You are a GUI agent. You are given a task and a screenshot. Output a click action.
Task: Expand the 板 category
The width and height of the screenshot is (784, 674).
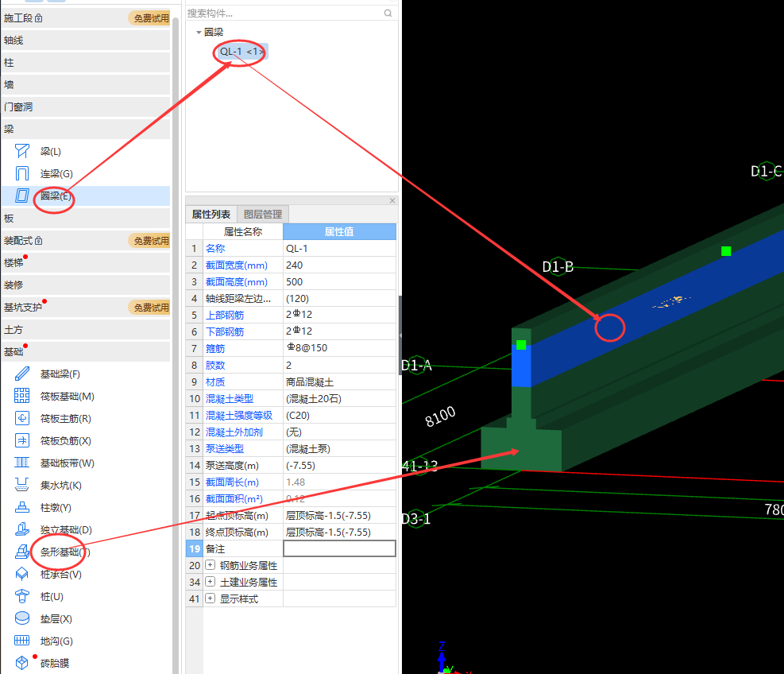point(86,218)
